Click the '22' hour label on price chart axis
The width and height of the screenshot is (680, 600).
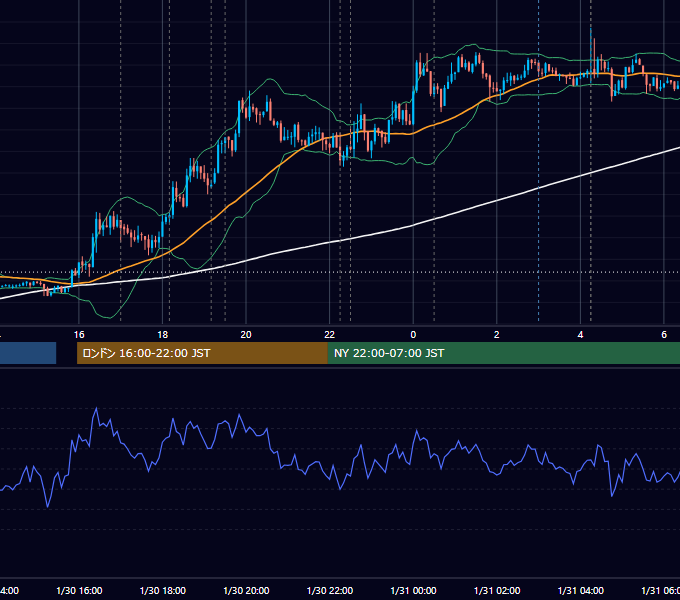(x=330, y=335)
